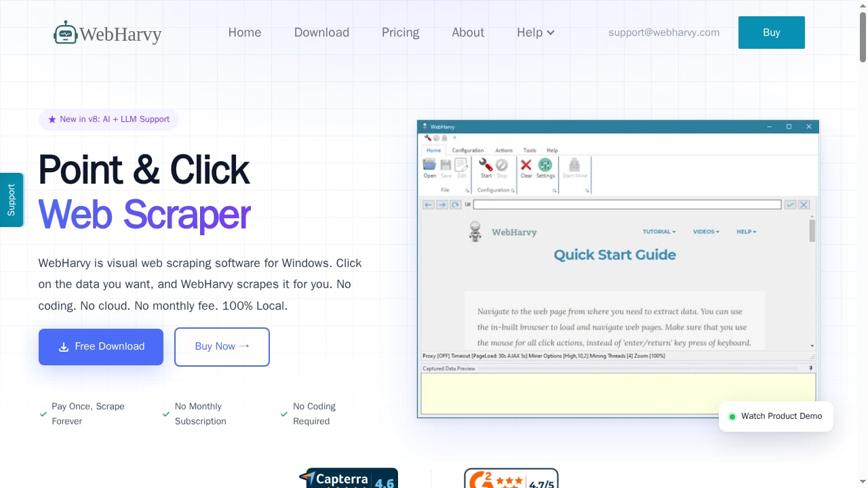Click the pin icon on Captured Data Preview
The width and height of the screenshot is (868, 488).
click(811, 368)
